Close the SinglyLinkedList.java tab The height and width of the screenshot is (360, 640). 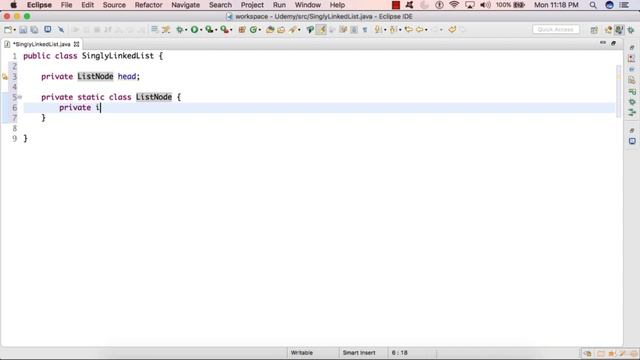point(76,44)
